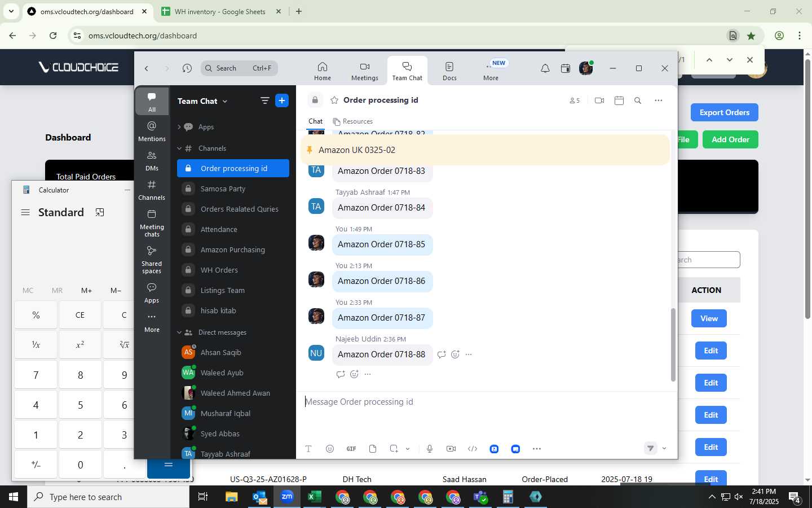This screenshot has width=812, height=508.
Task: Click Export Orders on the dashboard
Action: 724,112
